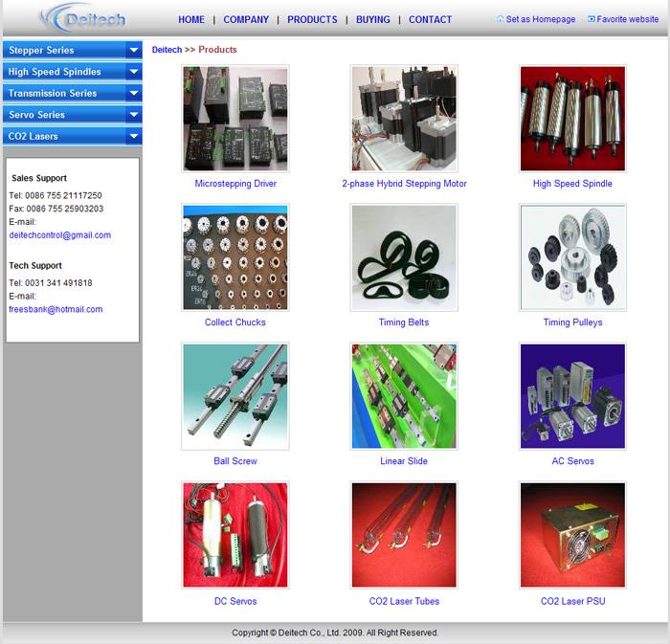670x644 pixels.
Task: Select the High Speed Spindles sidebar label
Action: pos(55,72)
